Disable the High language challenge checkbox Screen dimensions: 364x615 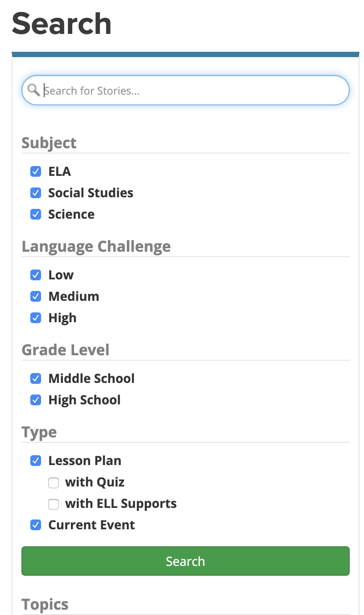pos(36,318)
